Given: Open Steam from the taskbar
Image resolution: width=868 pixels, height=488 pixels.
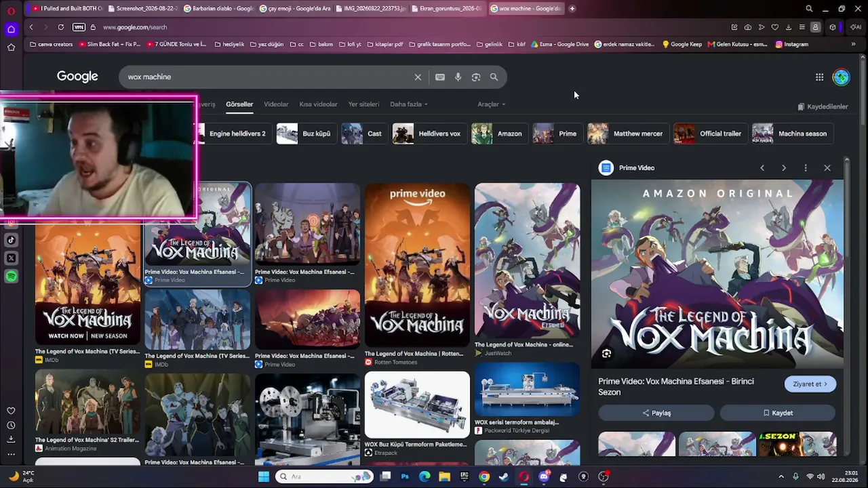Looking at the screenshot, I should click(504, 476).
